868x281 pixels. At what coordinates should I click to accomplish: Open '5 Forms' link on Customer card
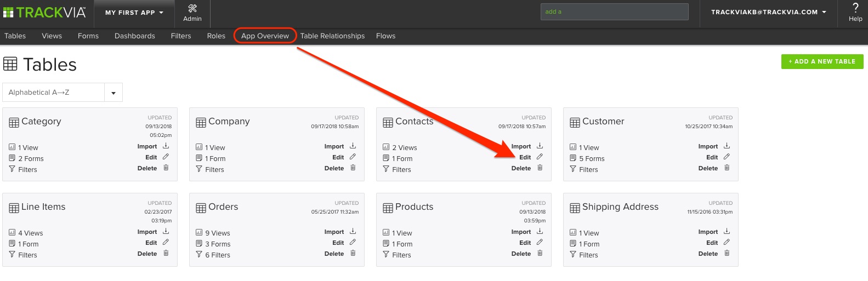pyautogui.click(x=592, y=159)
